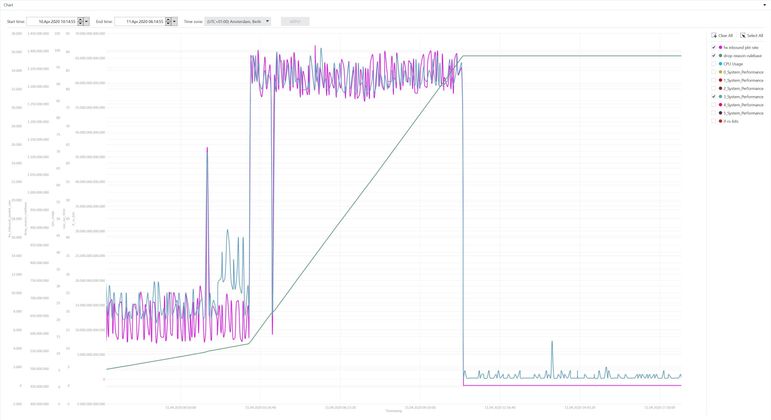This screenshot has width=771, height=420.
Task: Open the End time calendar picker
Action: 166,21
